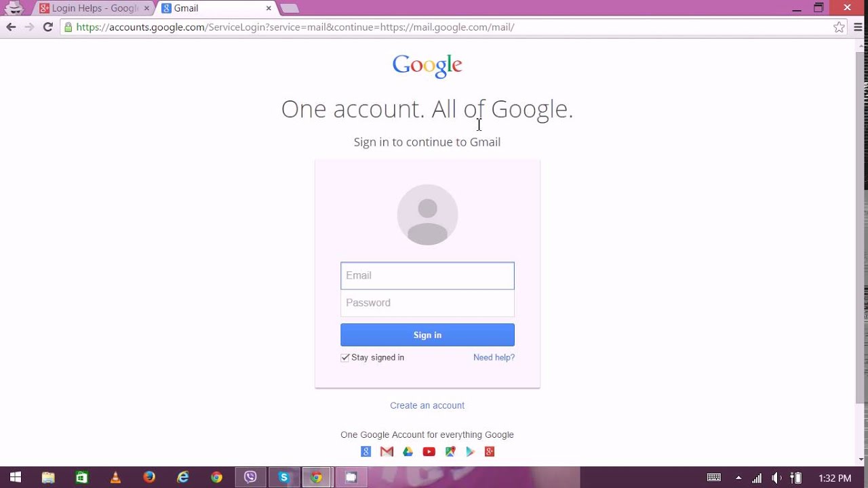Close the Gmail tab
This screenshot has width=868, height=488.
pos(269,8)
